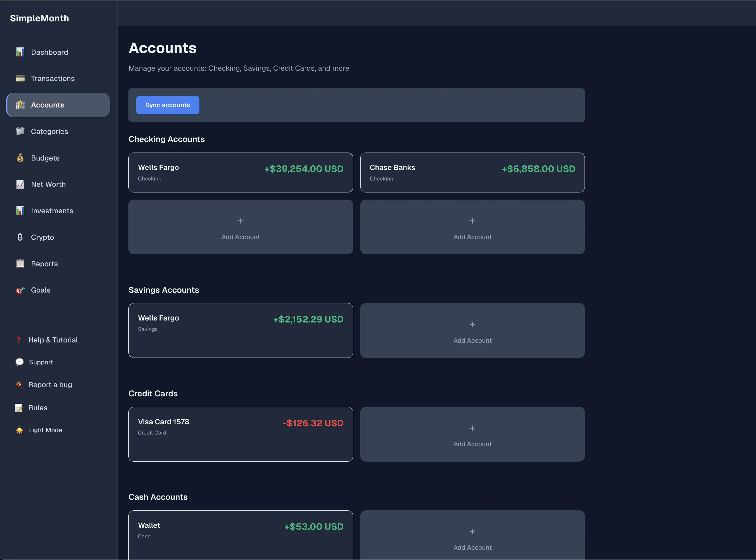Open the Crypto Bitcoin icon

(x=20, y=237)
